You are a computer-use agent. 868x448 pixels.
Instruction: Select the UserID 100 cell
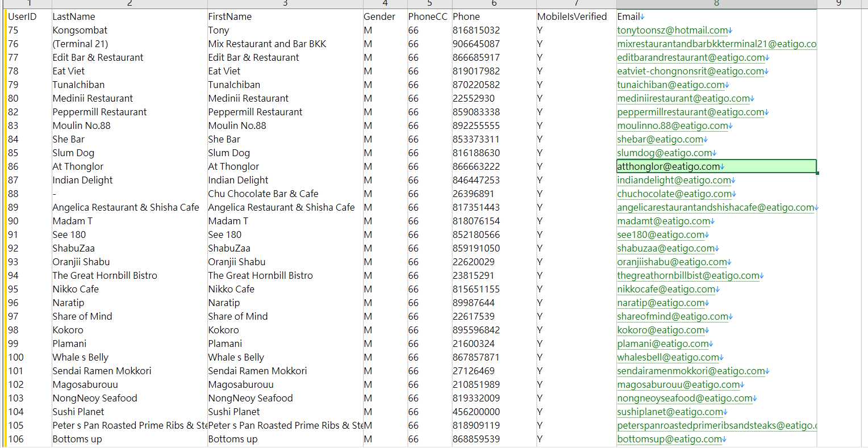point(29,357)
